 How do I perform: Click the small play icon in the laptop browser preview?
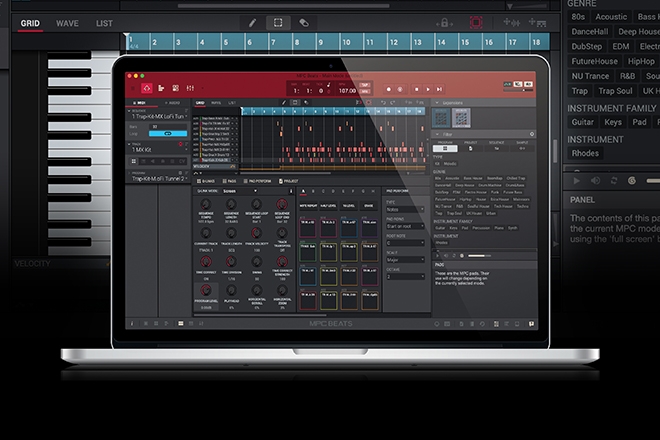[x=437, y=256]
